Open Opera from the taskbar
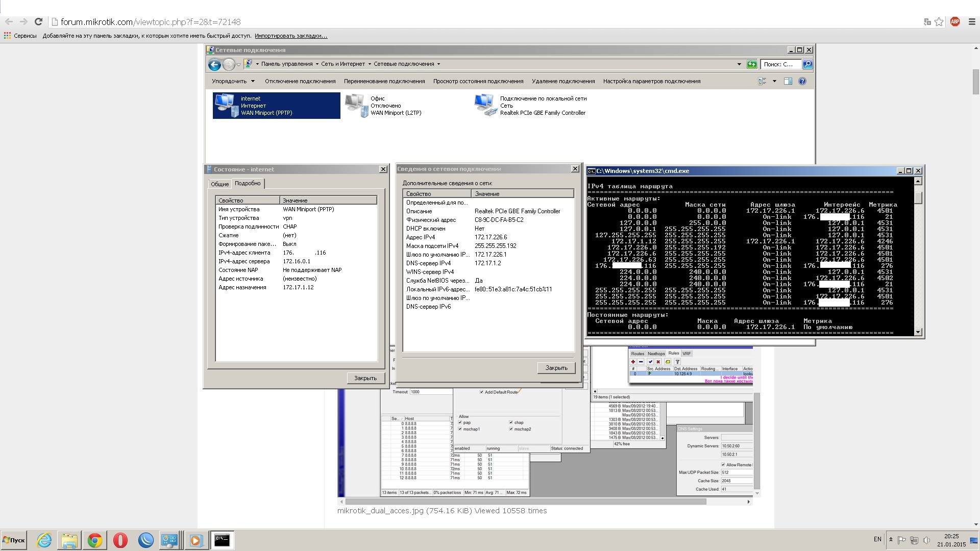Screen dimensions: 980x551 tap(120, 540)
